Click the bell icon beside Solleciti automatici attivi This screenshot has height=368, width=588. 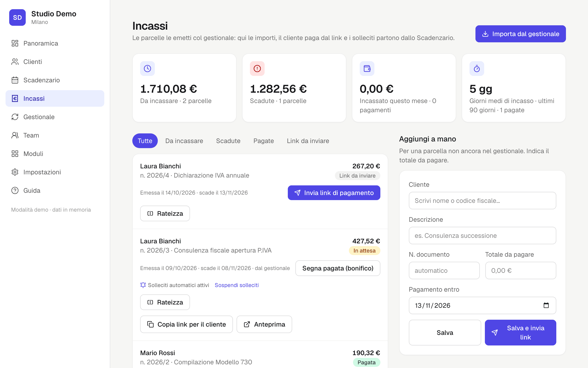tap(143, 285)
